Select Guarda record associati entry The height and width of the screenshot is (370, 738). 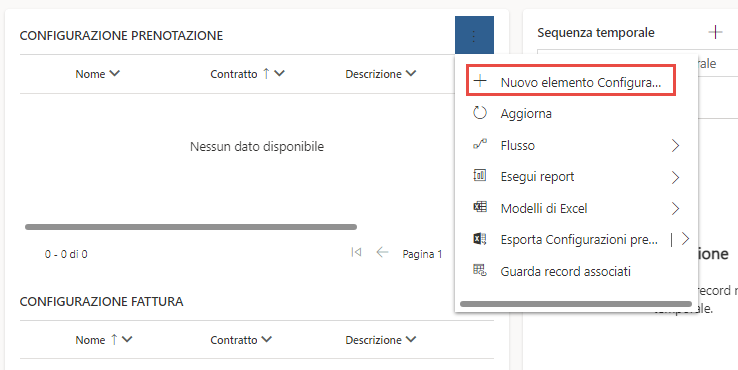point(576,271)
